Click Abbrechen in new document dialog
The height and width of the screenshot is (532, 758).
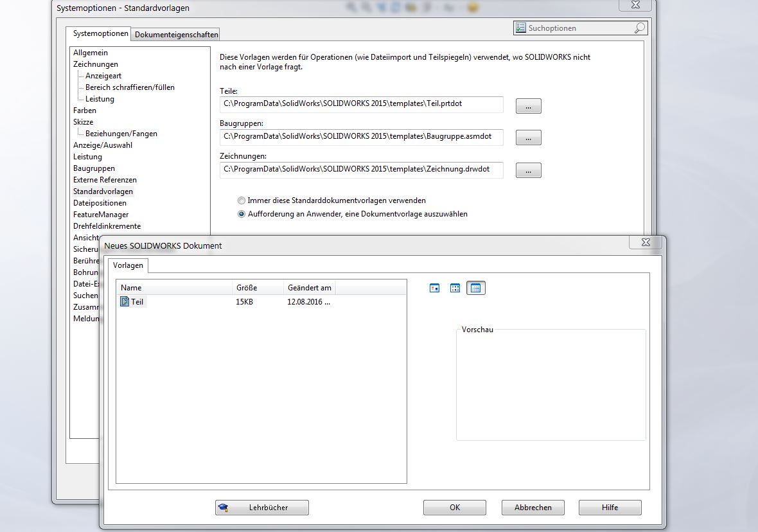click(x=533, y=508)
